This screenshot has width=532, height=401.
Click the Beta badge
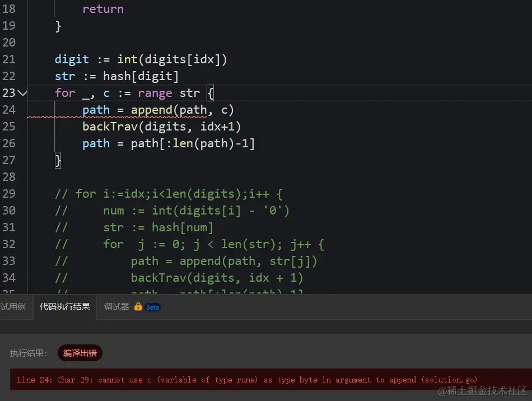[x=153, y=307]
